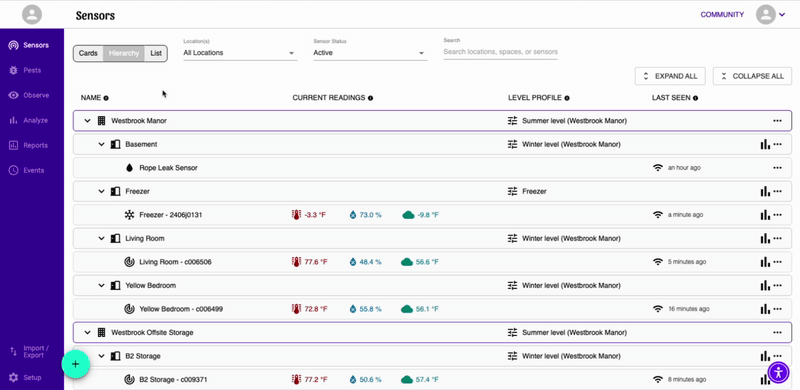Click CURRENT READINGS info icon

tap(370, 98)
